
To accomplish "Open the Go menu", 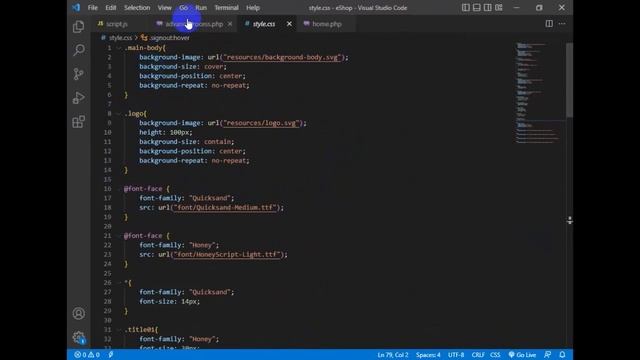I will pos(183,8).
